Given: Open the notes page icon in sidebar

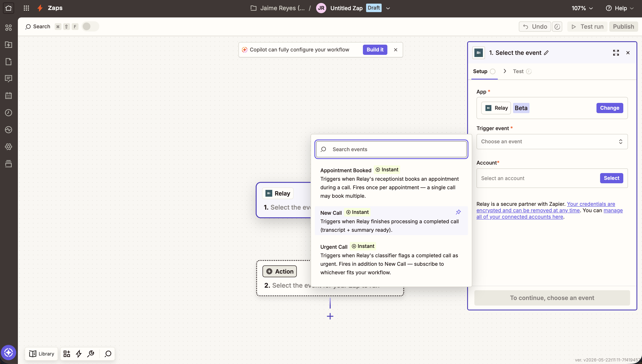Looking at the screenshot, I should click(x=9, y=61).
